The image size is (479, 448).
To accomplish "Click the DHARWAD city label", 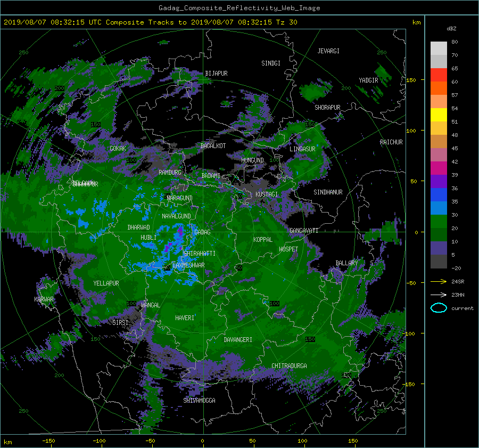I will (139, 227).
